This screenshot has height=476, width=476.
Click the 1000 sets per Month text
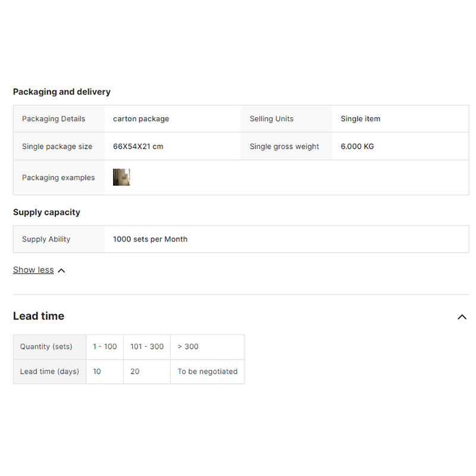(x=150, y=239)
